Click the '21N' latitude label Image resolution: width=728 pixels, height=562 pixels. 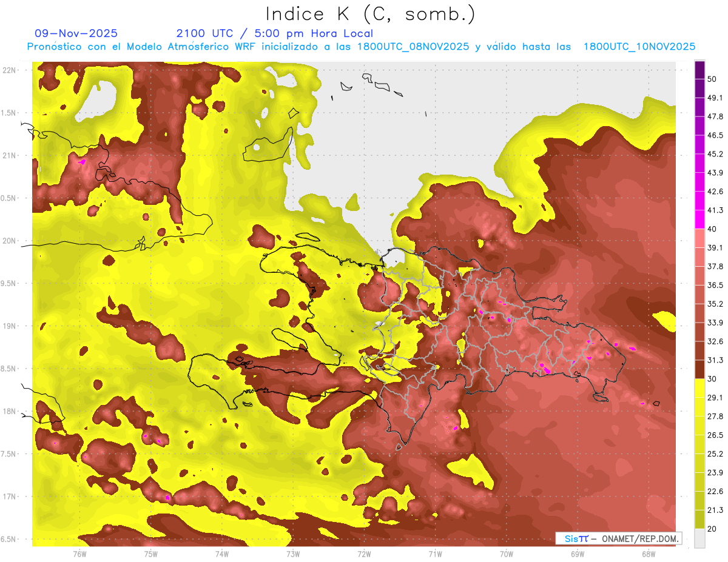pos(10,155)
